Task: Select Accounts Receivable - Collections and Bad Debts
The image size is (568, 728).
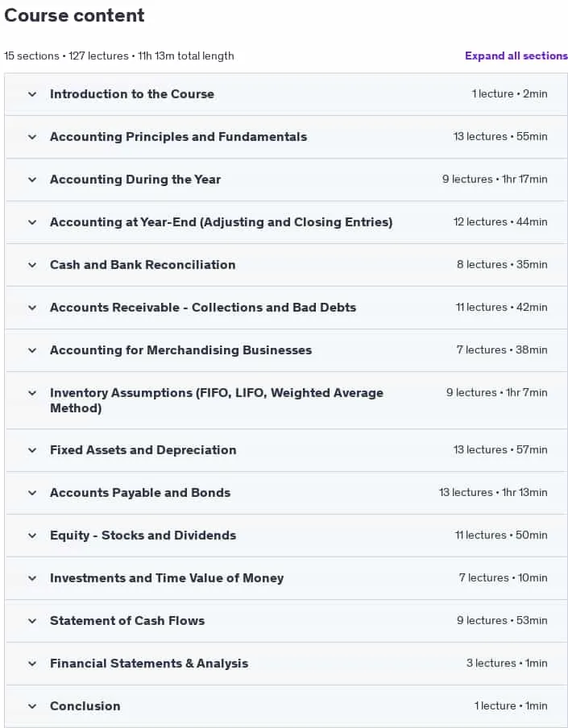Action: 203,308
